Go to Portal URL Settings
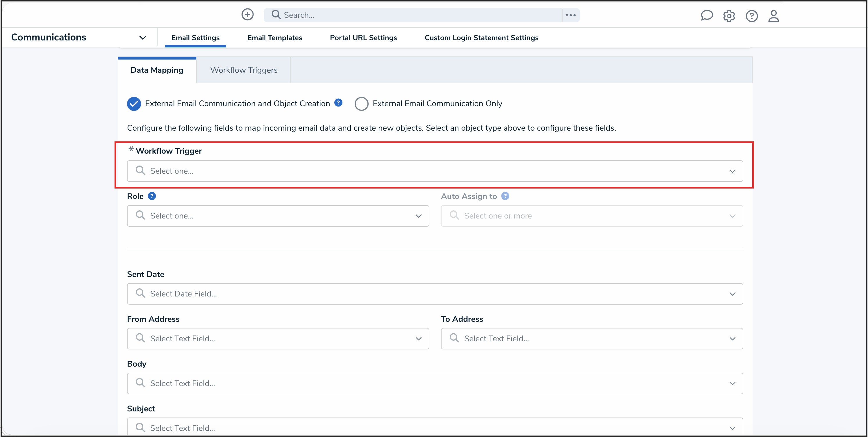The image size is (868, 437). pos(363,38)
